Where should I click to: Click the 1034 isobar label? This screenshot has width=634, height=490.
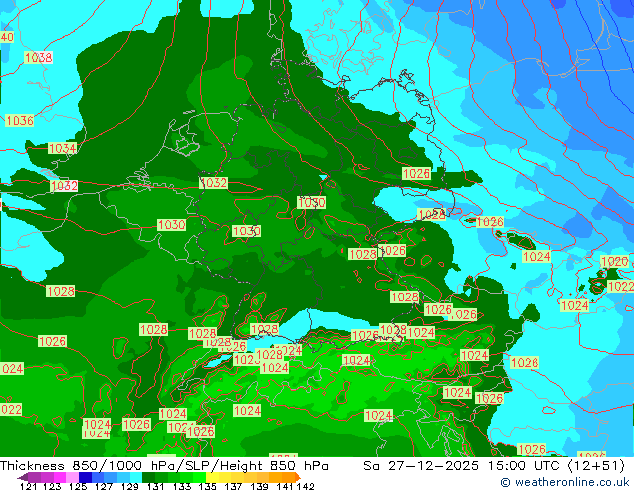coord(62,148)
